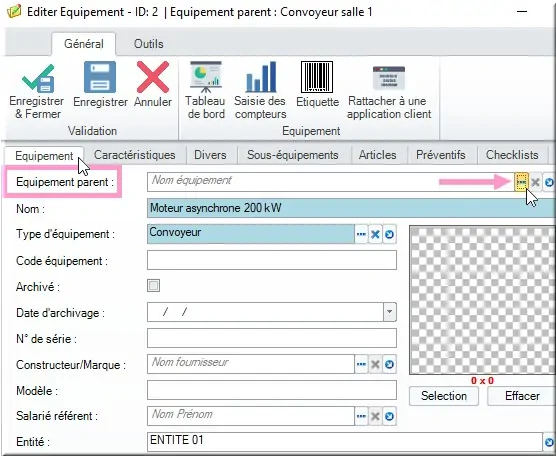Open Tableau de bord
Viewport: 556px width, 456px height.
206,76
